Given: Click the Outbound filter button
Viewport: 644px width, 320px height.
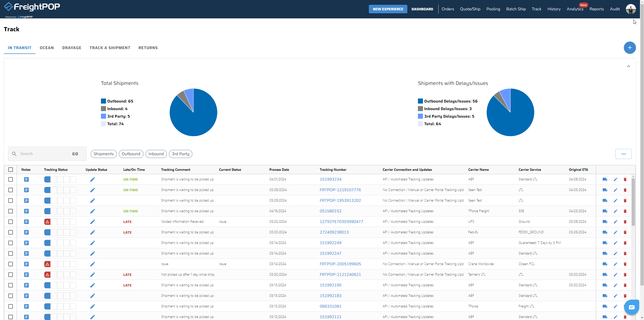Looking at the screenshot, I should click(131, 154).
